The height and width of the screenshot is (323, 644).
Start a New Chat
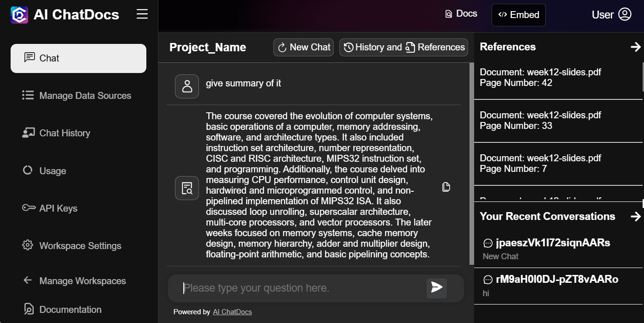point(303,47)
